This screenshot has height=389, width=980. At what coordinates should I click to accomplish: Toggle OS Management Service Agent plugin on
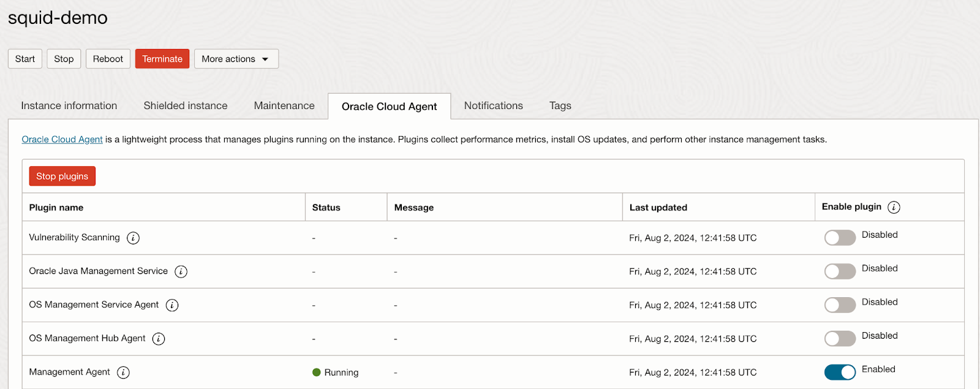tap(840, 305)
